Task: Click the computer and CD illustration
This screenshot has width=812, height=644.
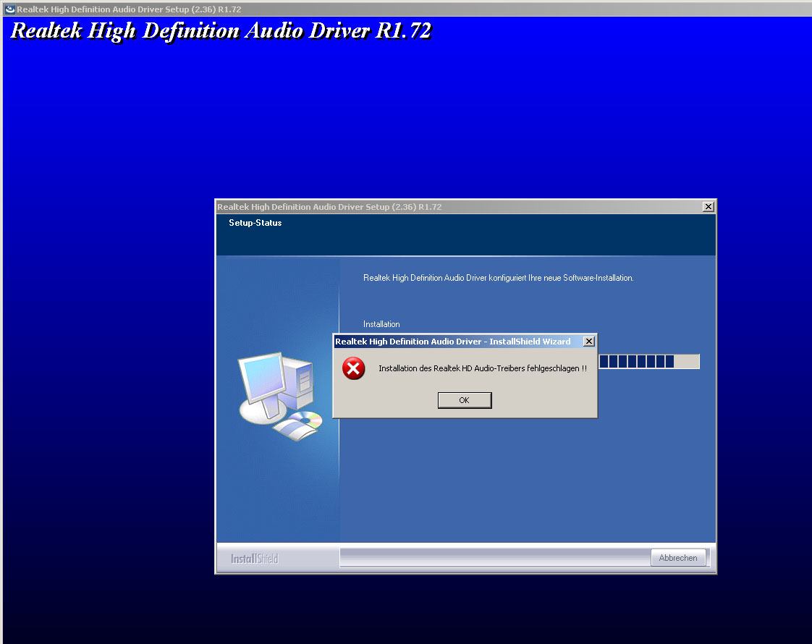Action: pos(280,397)
